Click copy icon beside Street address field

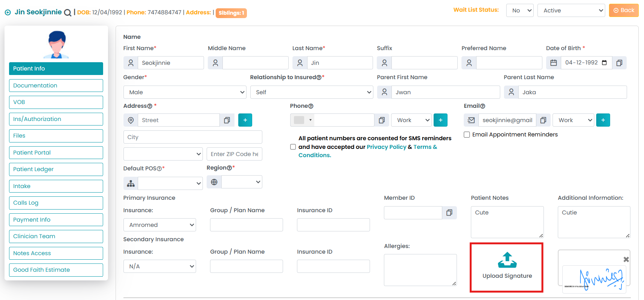(227, 120)
